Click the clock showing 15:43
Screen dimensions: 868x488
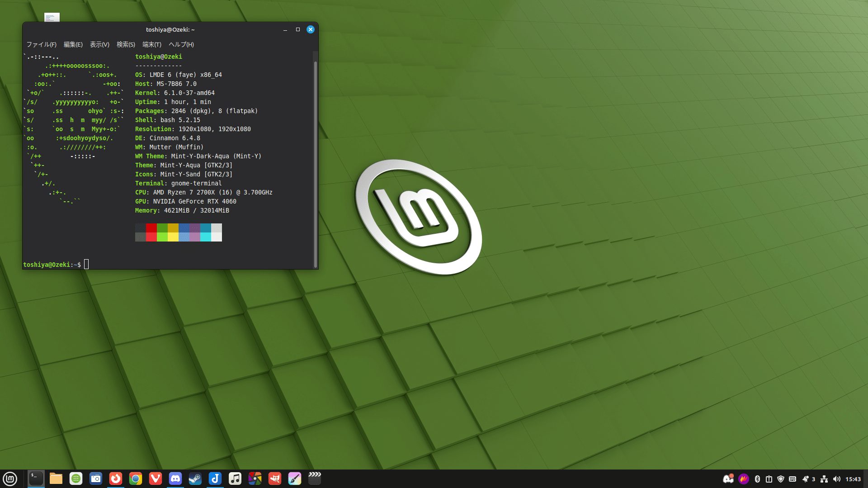pyautogui.click(x=853, y=479)
